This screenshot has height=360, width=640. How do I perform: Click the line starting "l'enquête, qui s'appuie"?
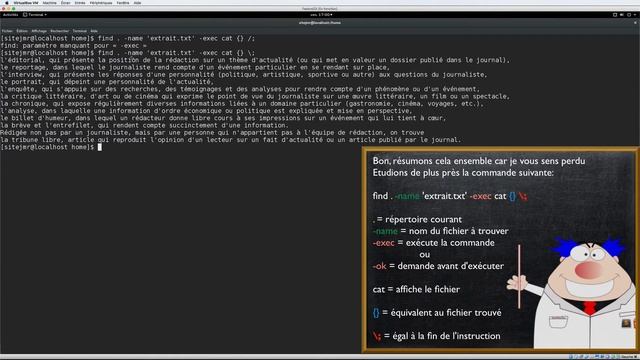[240, 89]
